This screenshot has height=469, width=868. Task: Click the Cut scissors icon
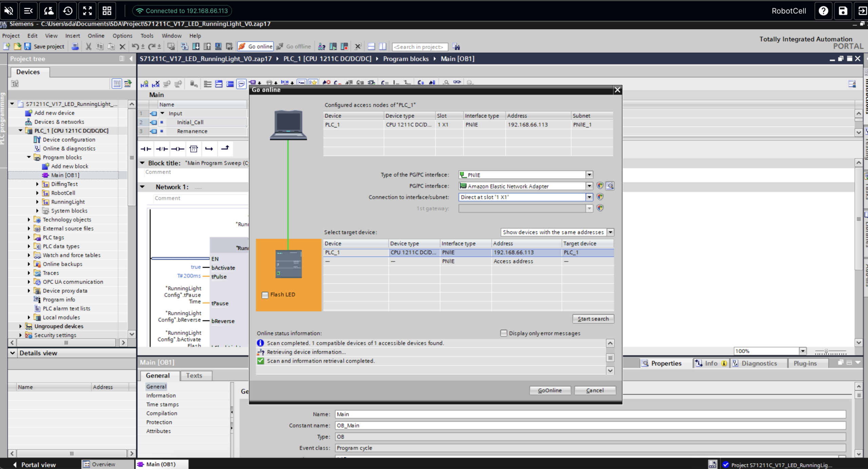[88, 46]
